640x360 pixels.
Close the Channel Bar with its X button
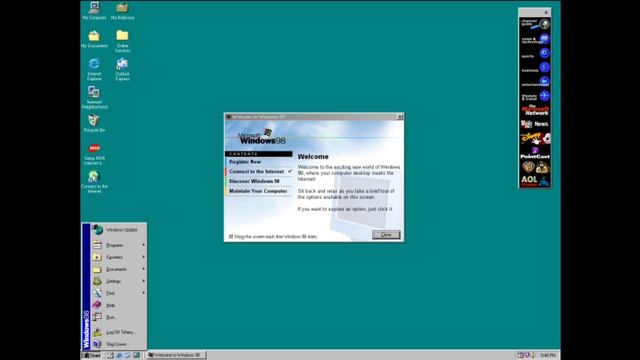(546, 13)
